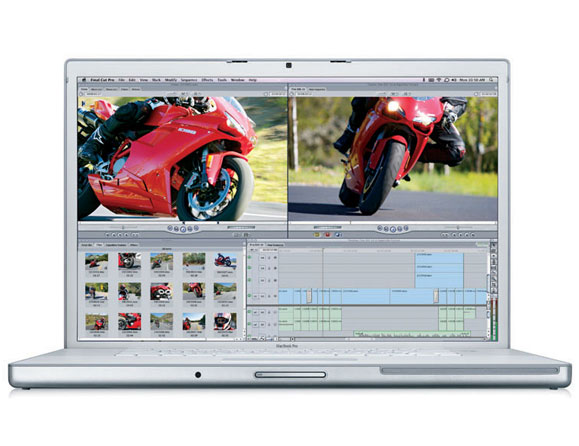Click the Apple logo menu
Screen dimensions: 579x446
tap(84, 80)
